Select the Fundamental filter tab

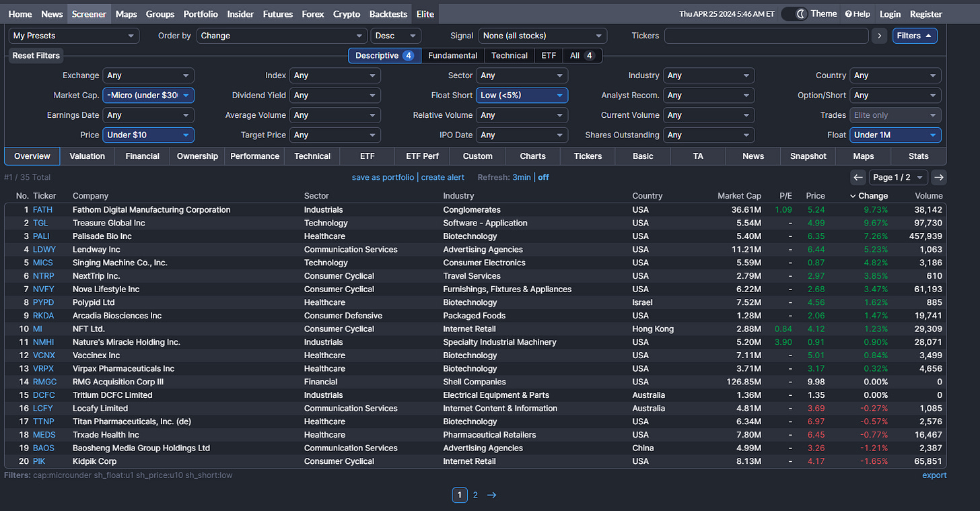point(452,56)
